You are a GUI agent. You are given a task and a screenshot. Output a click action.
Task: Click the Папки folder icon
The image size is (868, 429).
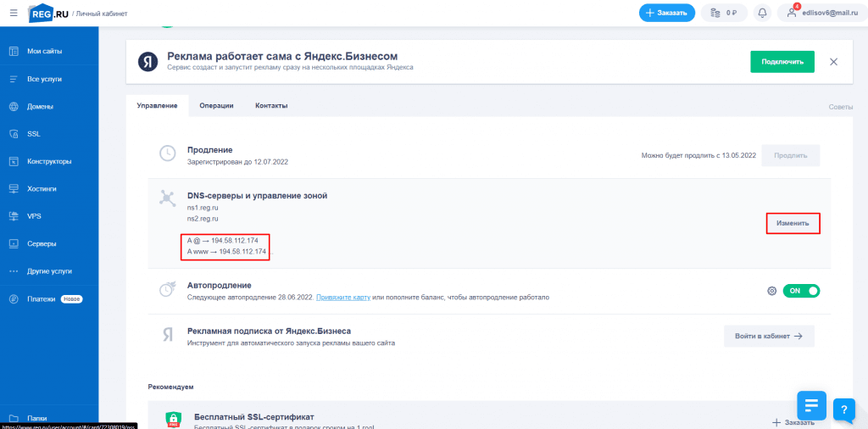pyautogui.click(x=14, y=419)
